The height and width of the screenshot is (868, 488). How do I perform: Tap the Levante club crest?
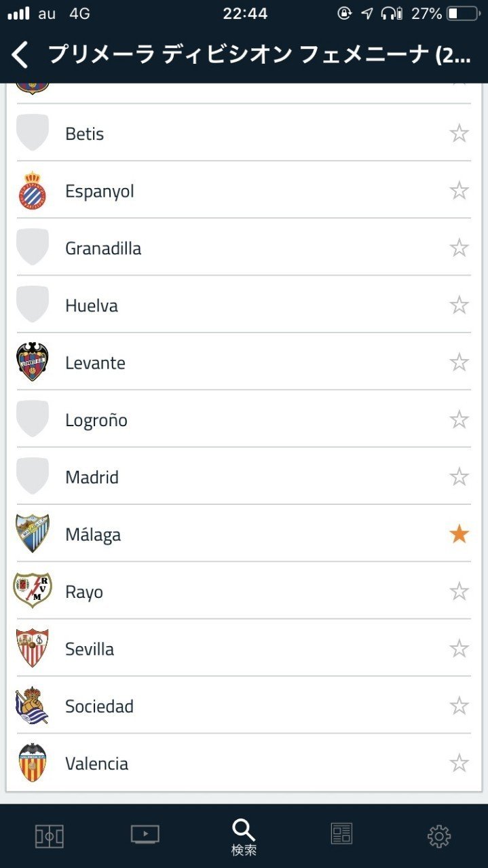point(33,362)
